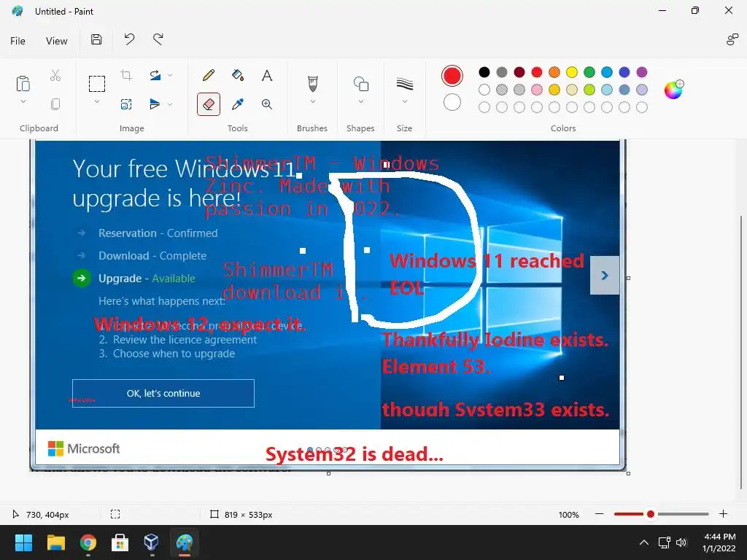This screenshot has width=747, height=560.
Task: Click the Resize and skew icon
Action: tap(126, 104)
